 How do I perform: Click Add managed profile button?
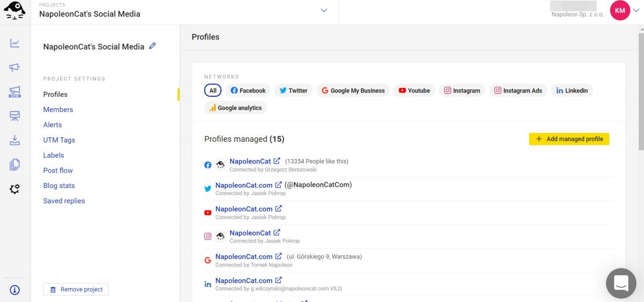(x=569, y=139)
